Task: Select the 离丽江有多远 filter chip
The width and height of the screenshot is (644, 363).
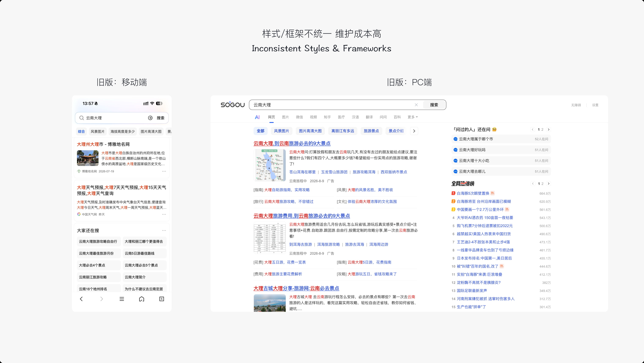Action: point(343,131)
